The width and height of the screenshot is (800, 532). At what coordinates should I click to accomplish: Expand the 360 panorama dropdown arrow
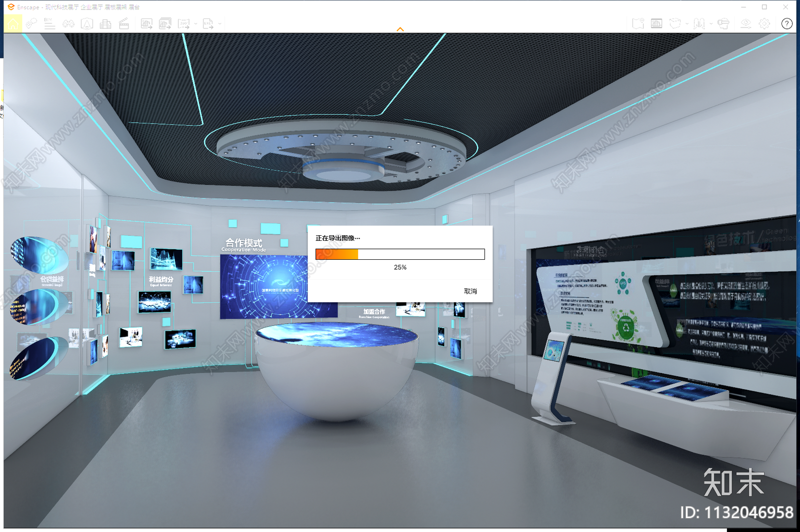pos(195,23)
